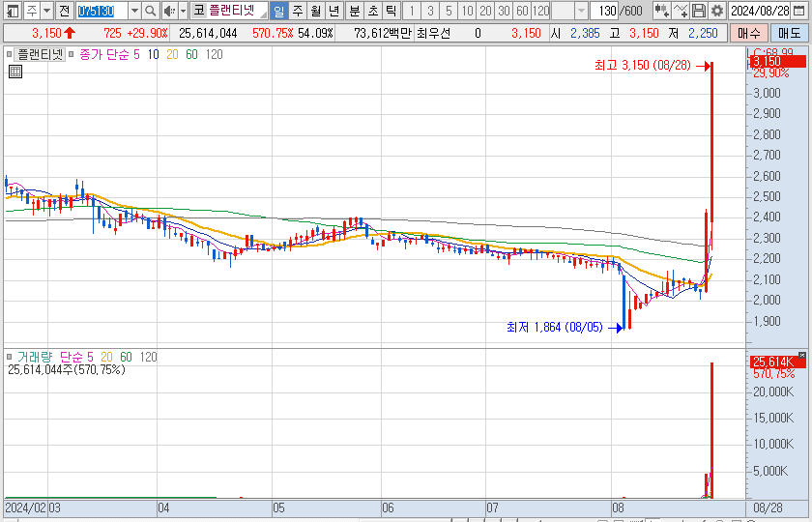Viewport: 812px width, 522px height.
Task: Click the current price 3,150 with arrow
Action: click(53, 34)
